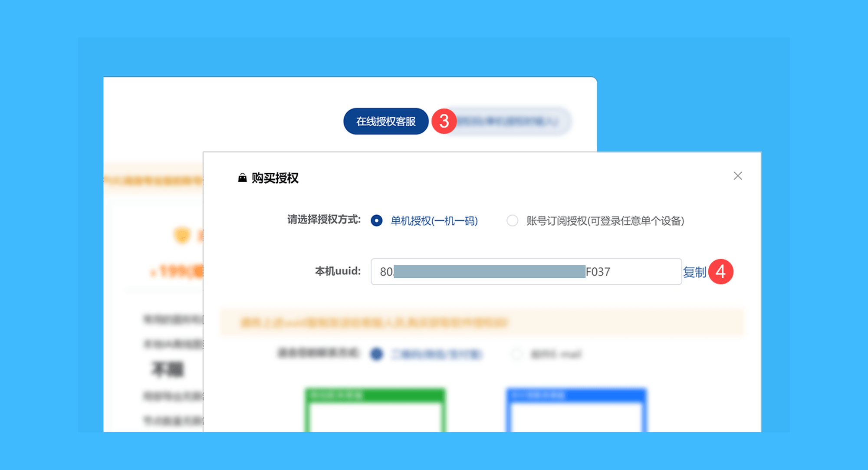Image resolution: width=868 pixels, height=470 pixels.
Task: Click the shopping bag icon beside 购买授权
Action: [x=242, y=177]
